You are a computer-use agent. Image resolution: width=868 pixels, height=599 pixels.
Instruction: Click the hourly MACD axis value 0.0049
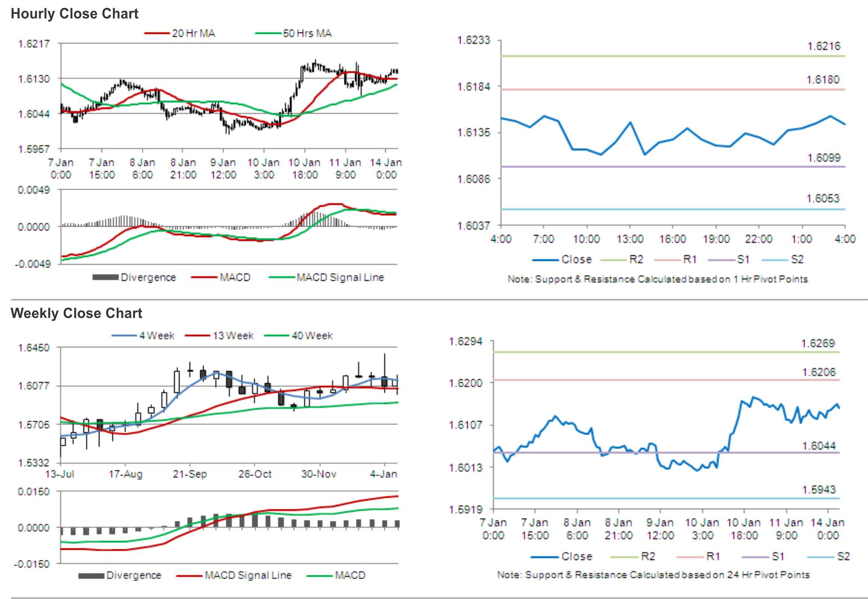pos(34,190)
